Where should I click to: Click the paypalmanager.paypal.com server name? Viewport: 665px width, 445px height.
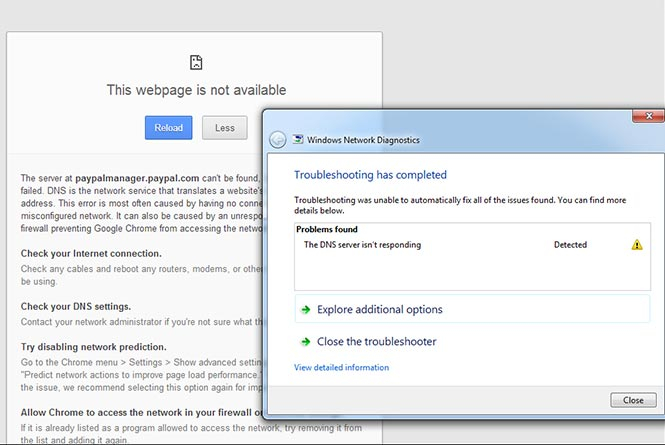137,178
